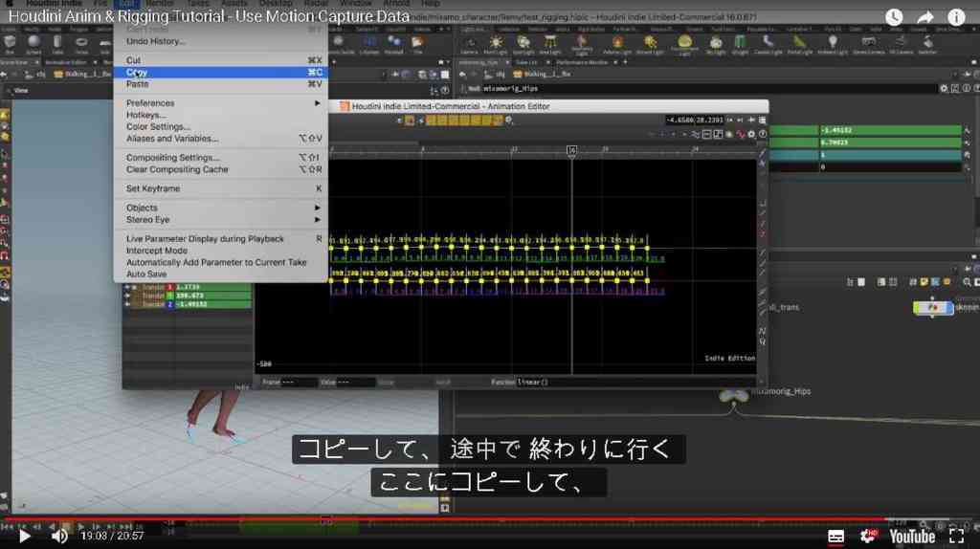The width and height of the screenshot is (980, 549).
Task: Choose Cut from the Edit menu
Action: (220, 60)
